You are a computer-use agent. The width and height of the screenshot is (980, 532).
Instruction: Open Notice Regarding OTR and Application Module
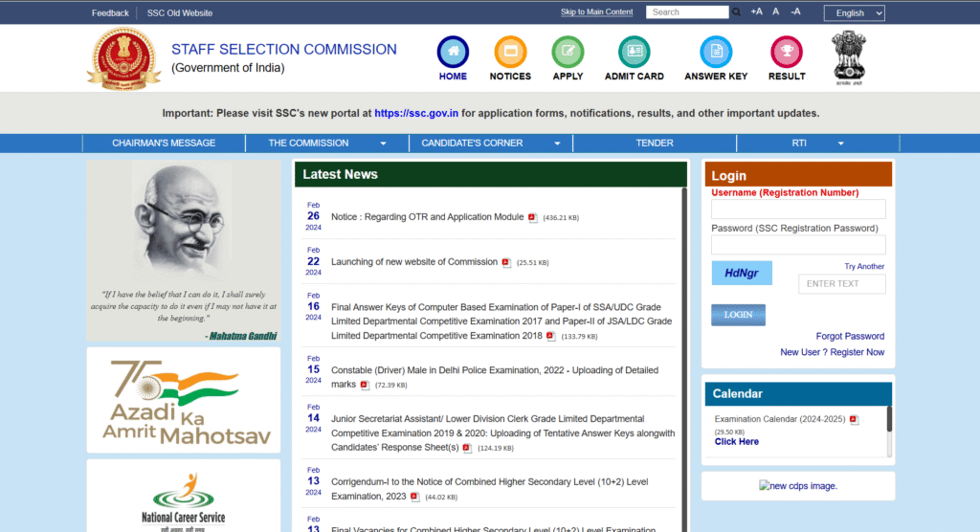pyautogui.click(x=427, y=217)
